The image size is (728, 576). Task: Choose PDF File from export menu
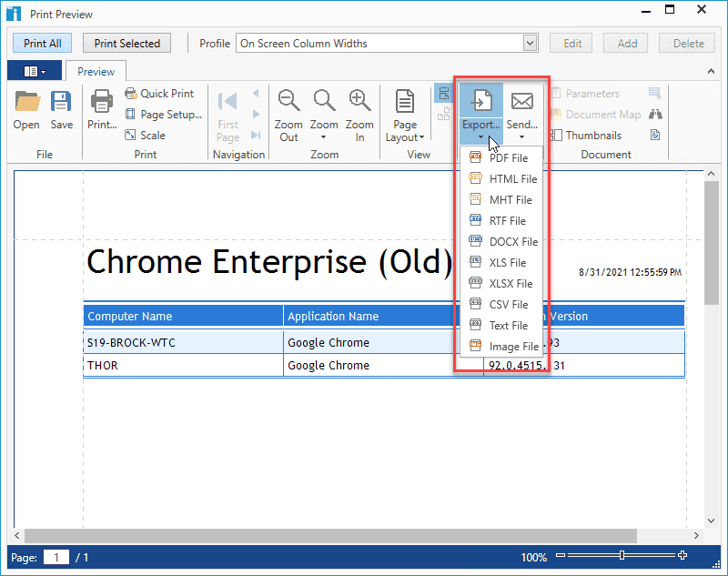point(501,157)
